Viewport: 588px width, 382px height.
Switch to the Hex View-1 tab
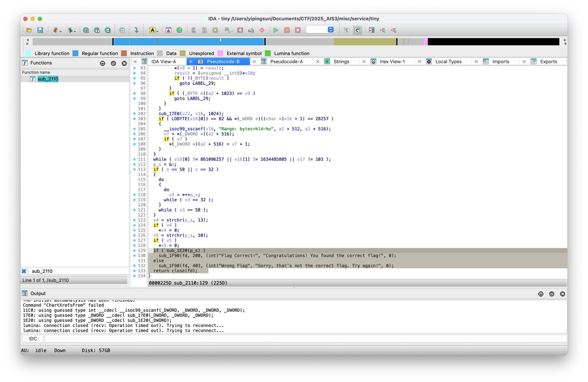pos(392,62)
